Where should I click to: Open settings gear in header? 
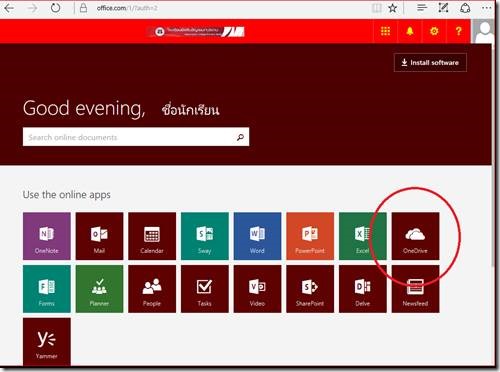(434, 31)
